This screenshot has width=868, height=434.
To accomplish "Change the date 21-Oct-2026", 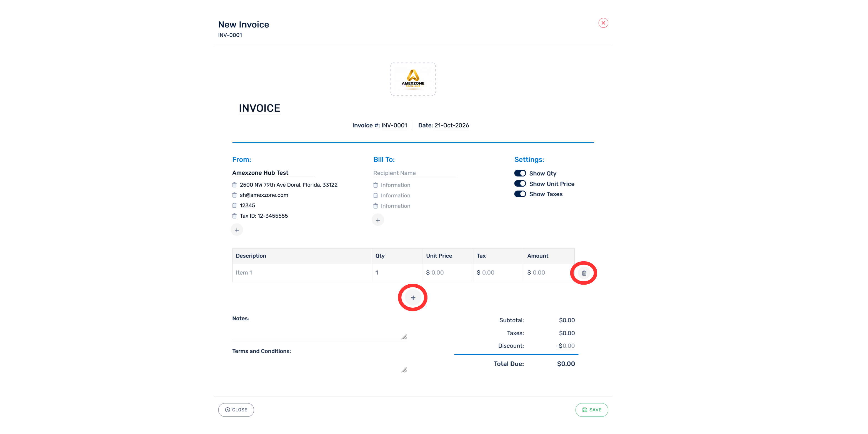I will [452, 125].
